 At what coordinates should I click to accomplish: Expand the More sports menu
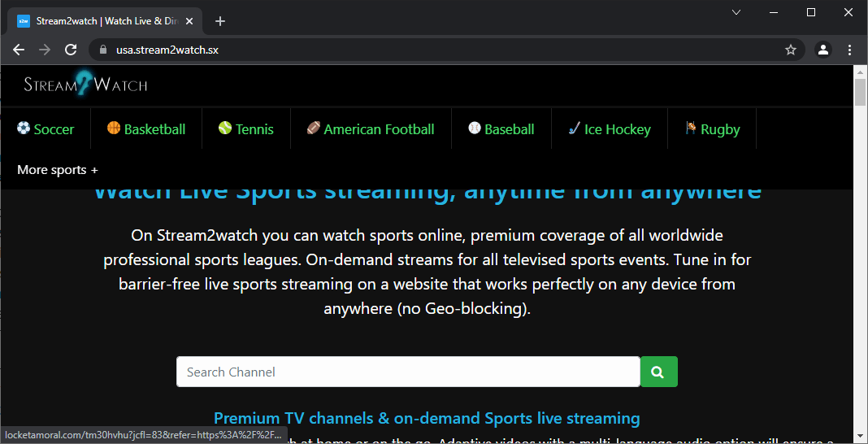(58, 170)
